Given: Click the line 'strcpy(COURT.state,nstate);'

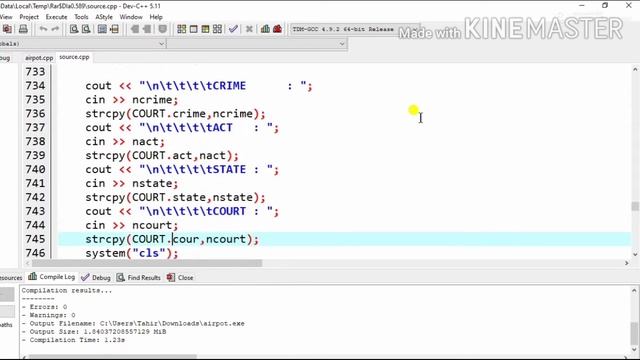Looking at the screenshot, I should pos(175,197).
